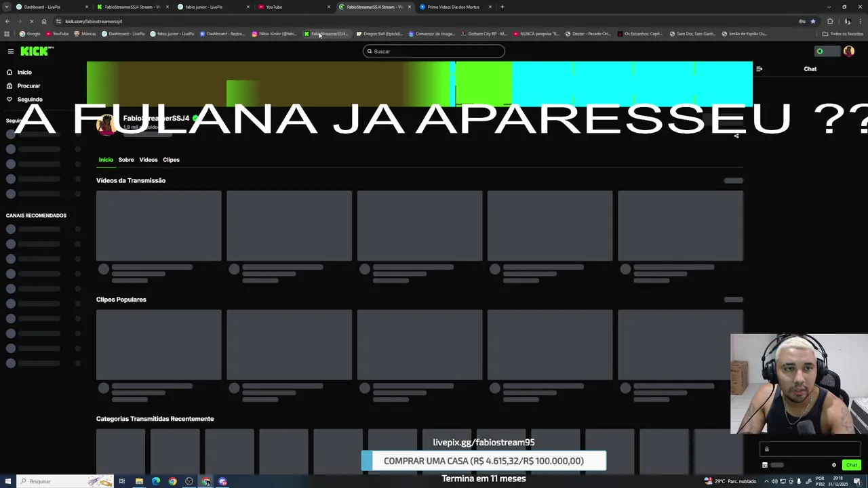Bookmark page with star icon

[813, 21]
